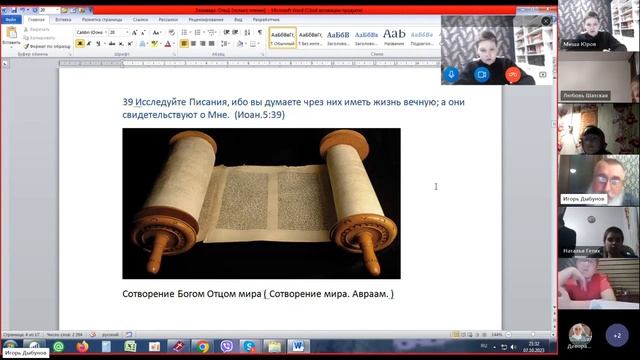Increase font size with Grow Font
The height and width of the screenshot is (360, 640).
134,32
